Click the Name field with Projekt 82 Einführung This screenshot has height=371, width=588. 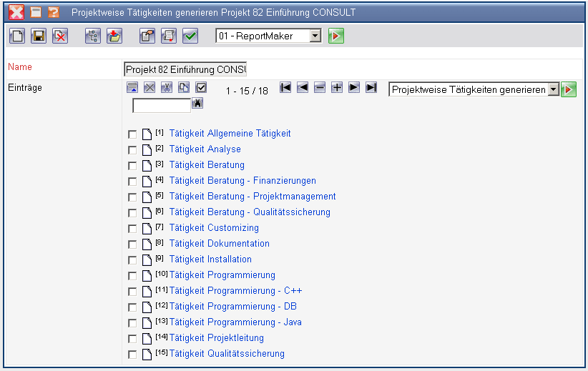tap(185, 69)
